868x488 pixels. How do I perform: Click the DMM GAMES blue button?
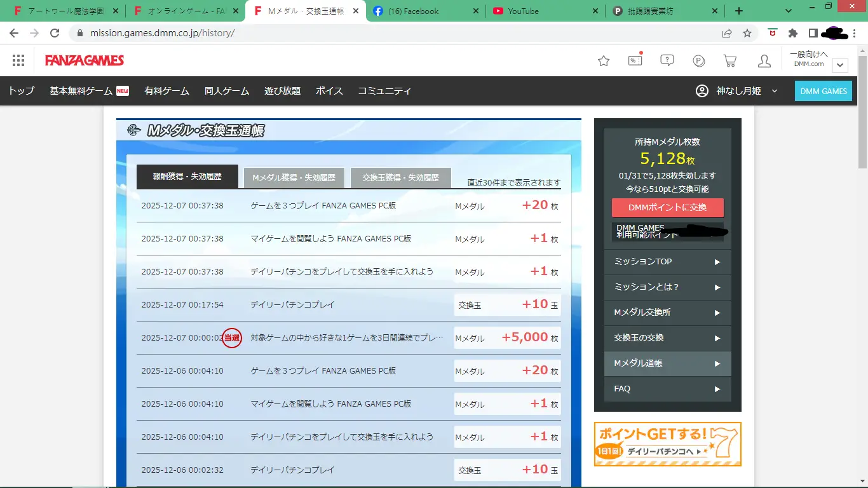(823, 91)
